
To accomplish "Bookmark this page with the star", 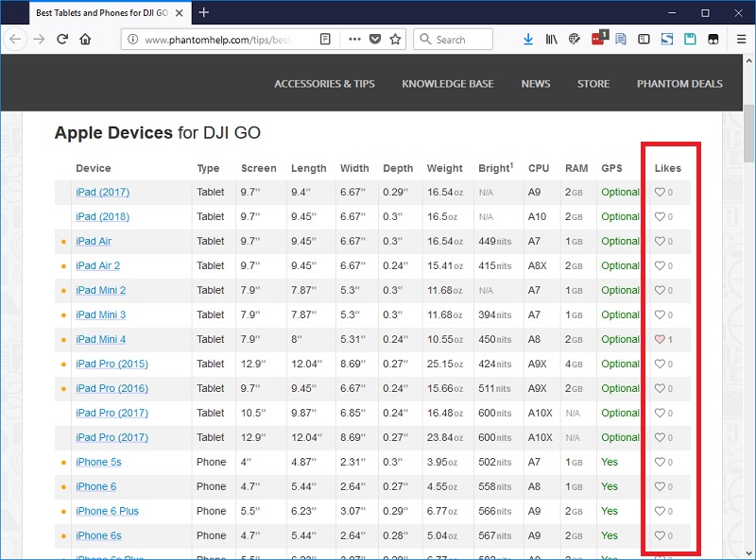I will (x=395, y=39).
